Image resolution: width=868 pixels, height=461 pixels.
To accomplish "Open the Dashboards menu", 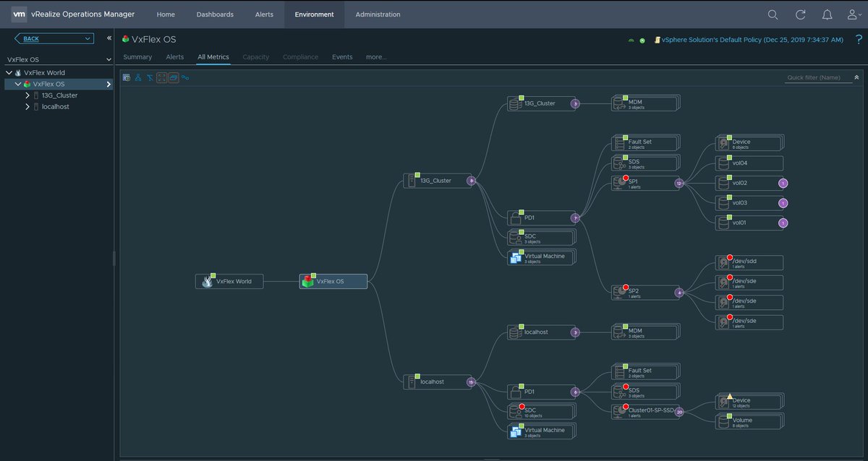I will [215, 14].
